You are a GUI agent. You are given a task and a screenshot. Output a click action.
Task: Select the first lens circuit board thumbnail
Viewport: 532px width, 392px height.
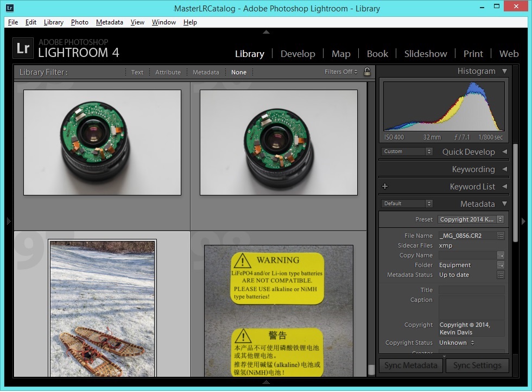[x=102, y=142]
